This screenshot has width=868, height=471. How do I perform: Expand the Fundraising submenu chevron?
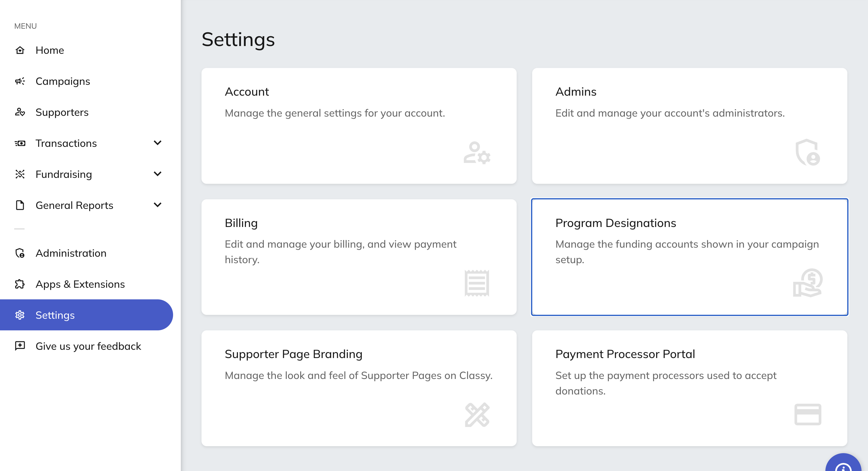point(157,174)
